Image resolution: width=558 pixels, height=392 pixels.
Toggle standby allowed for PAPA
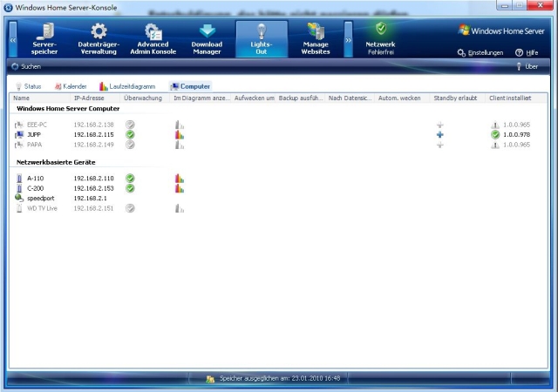(x=440, y=145)
